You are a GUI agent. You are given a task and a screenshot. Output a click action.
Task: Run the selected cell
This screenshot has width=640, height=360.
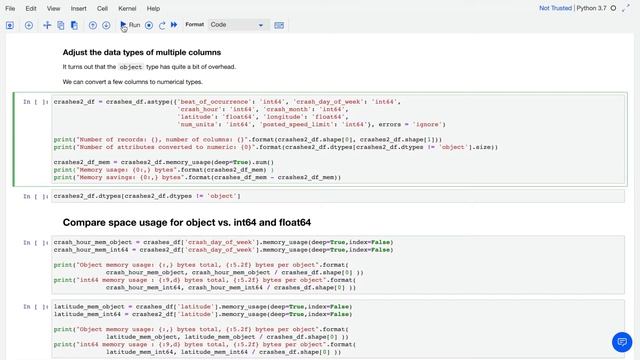(130, 25)
